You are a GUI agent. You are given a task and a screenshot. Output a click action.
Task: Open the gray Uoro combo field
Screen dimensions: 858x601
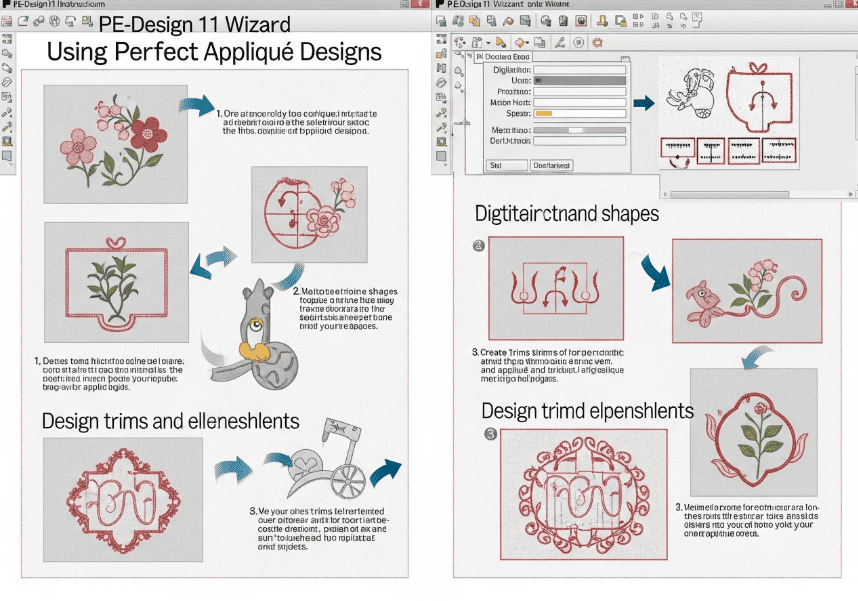click(x=579, y=80)
